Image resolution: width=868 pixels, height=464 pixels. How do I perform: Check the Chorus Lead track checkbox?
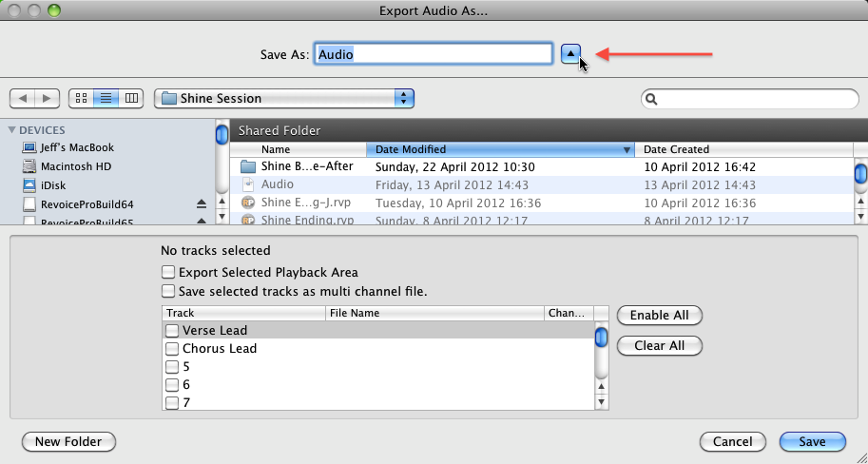click(172, 349)
